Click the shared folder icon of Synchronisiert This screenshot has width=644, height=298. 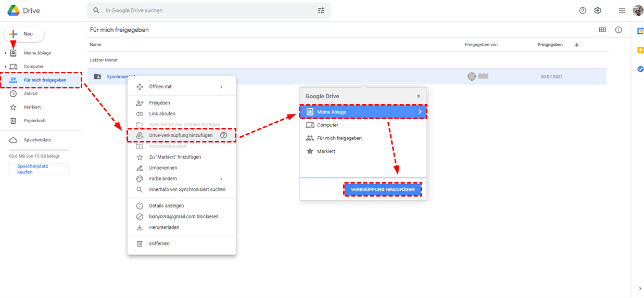tap(97, 76)
